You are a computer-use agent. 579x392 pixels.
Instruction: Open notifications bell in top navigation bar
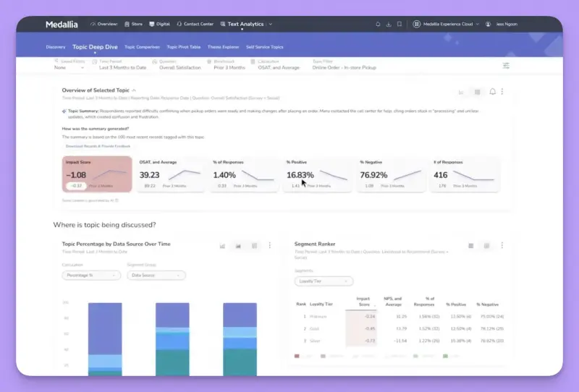tap(378, 24)
